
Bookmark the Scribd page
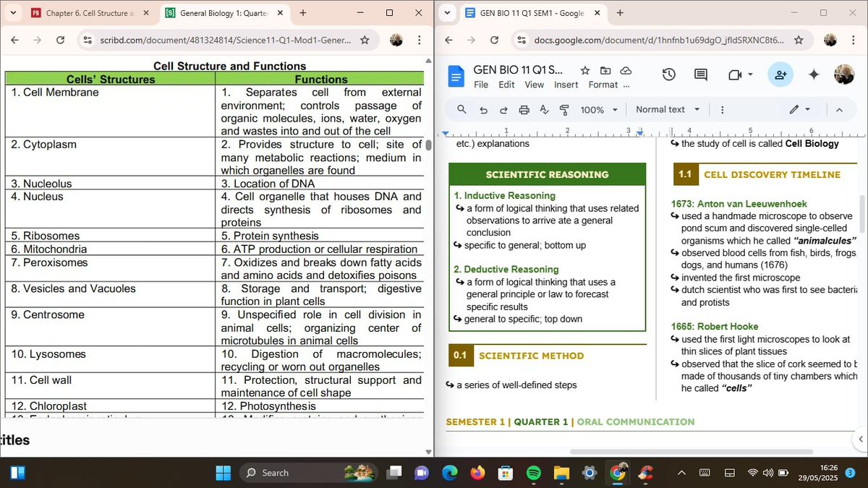coord(365,40)
